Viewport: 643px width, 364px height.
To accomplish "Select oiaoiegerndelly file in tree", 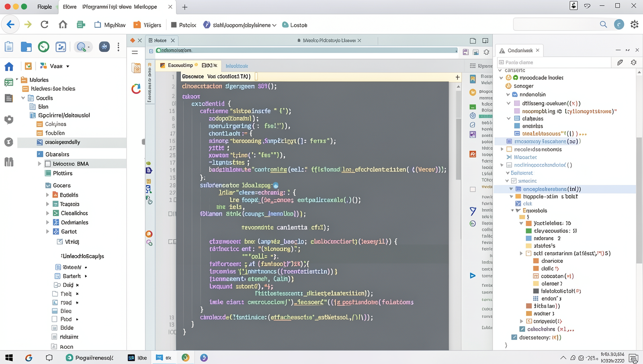I will [x=72, y=142].
